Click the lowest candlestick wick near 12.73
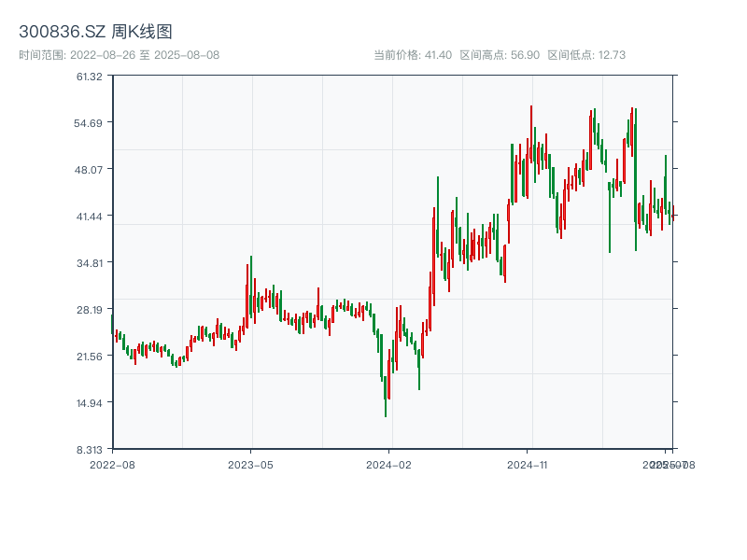 [x=386, y=411]
